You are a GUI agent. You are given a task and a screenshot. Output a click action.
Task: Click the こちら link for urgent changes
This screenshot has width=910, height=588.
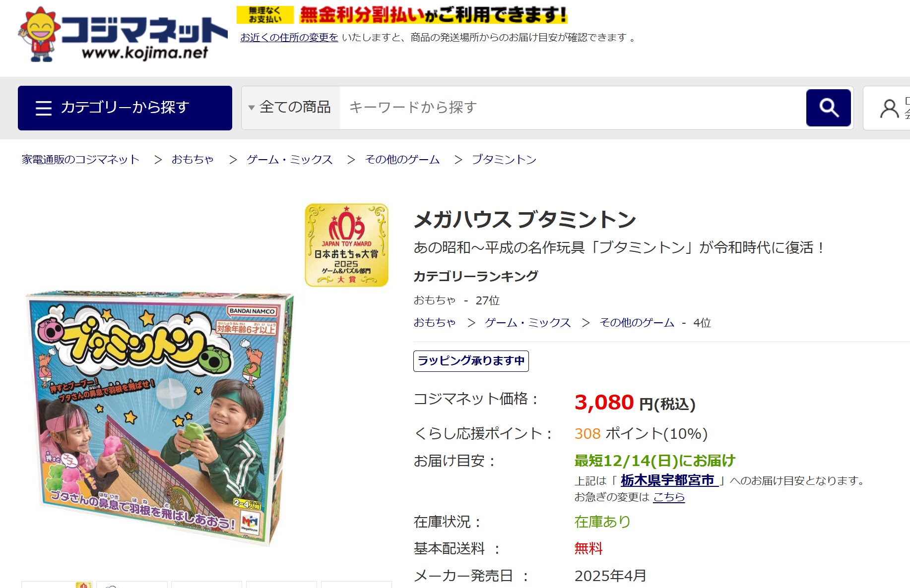669,497
